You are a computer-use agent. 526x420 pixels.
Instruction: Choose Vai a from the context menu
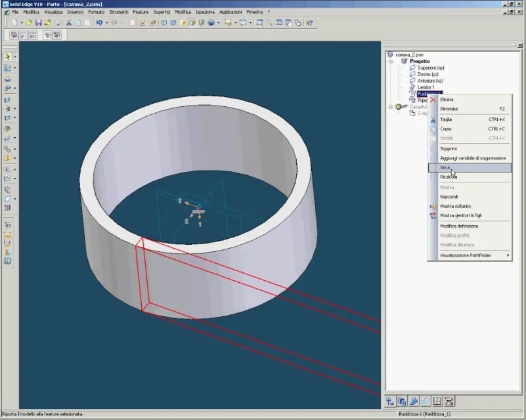pos(470,167)
